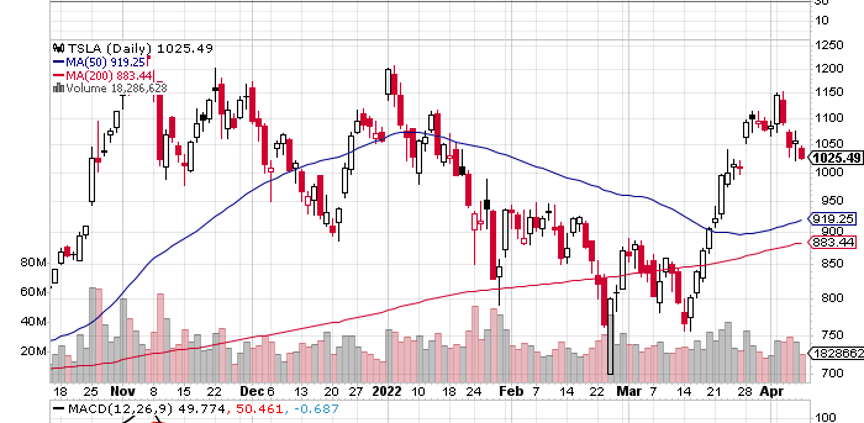Click the candlestick icon beside TSLA (Daily)
This screenshot has height=423, width=864.
(59, 48)
